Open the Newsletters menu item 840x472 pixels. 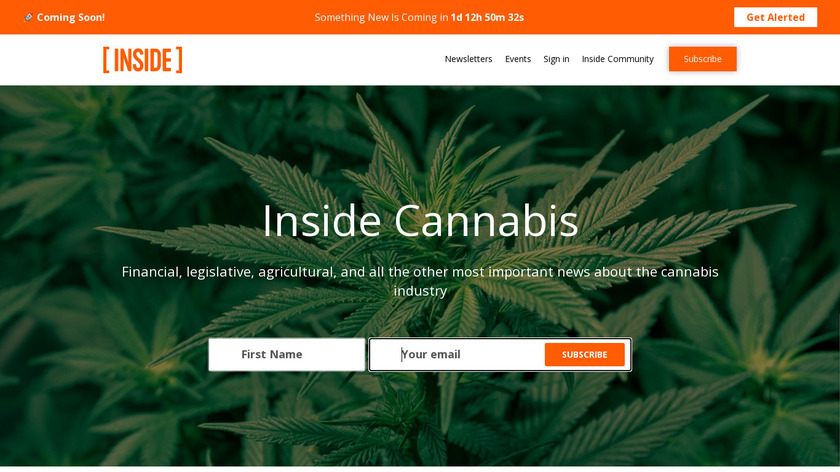click(468, 59)
